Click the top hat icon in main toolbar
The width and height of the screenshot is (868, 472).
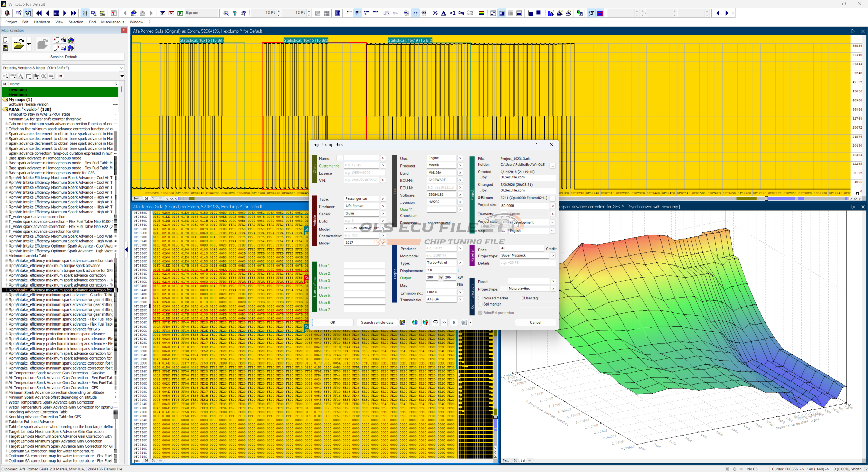click(7, 13)
